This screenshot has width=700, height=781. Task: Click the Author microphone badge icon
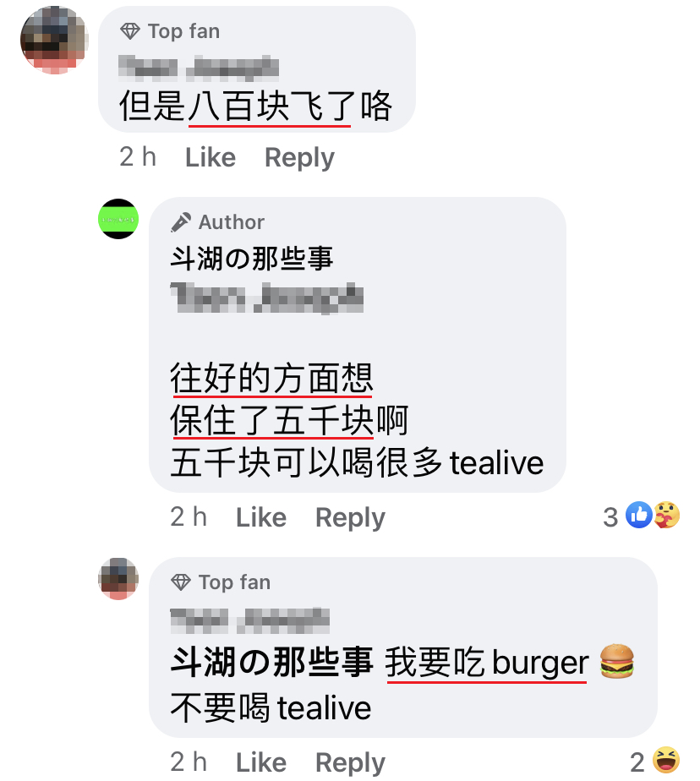coord(180,222)
